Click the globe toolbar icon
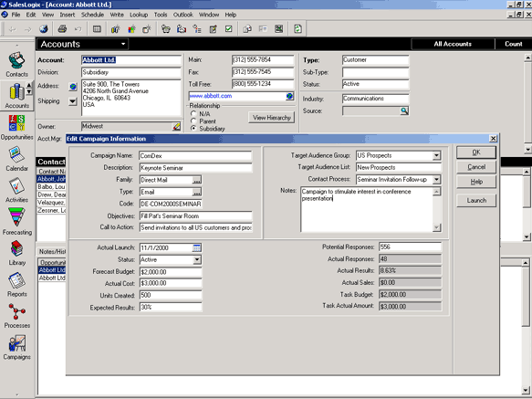Image resolution: width=532 pixels, height=399 pixels. coord(44,29)
